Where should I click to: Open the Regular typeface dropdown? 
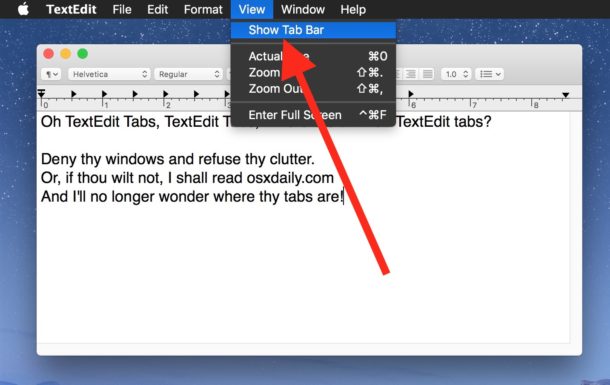point(189,74)
